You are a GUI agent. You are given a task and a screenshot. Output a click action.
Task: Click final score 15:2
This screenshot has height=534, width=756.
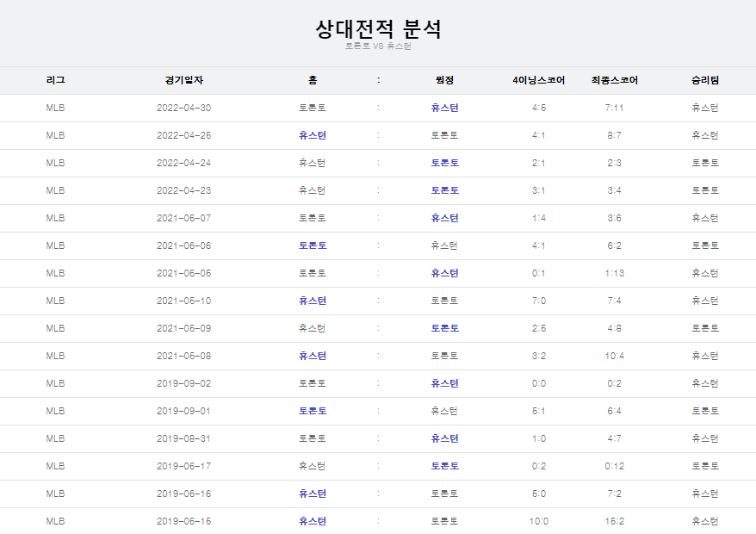click(x=614, y=521)
